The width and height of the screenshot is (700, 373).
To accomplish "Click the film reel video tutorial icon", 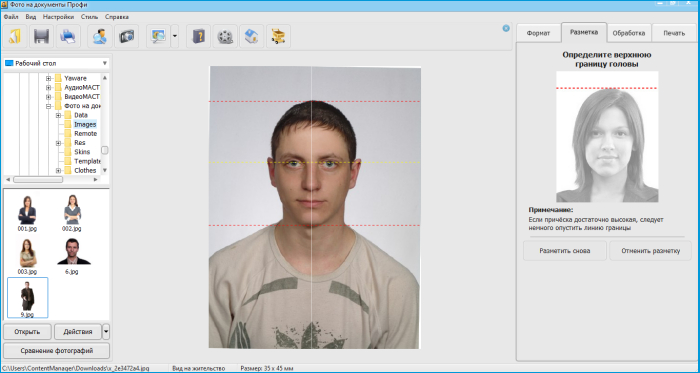I will (x=225, y=37).
